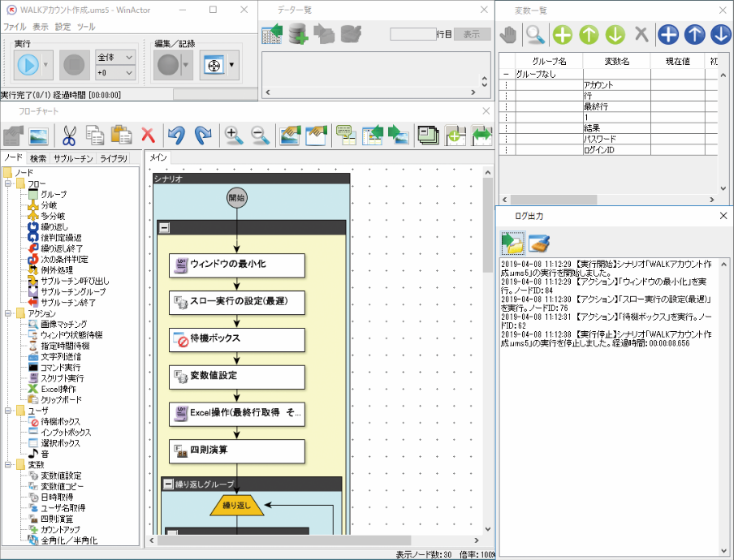Screen dimensions: 734x560
Task: Click the zoom out magnifier icon
Action: pos(260,136)
